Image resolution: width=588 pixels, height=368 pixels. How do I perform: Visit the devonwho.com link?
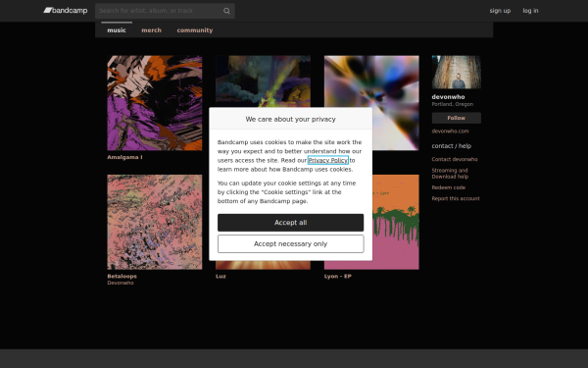coord(450,131)
